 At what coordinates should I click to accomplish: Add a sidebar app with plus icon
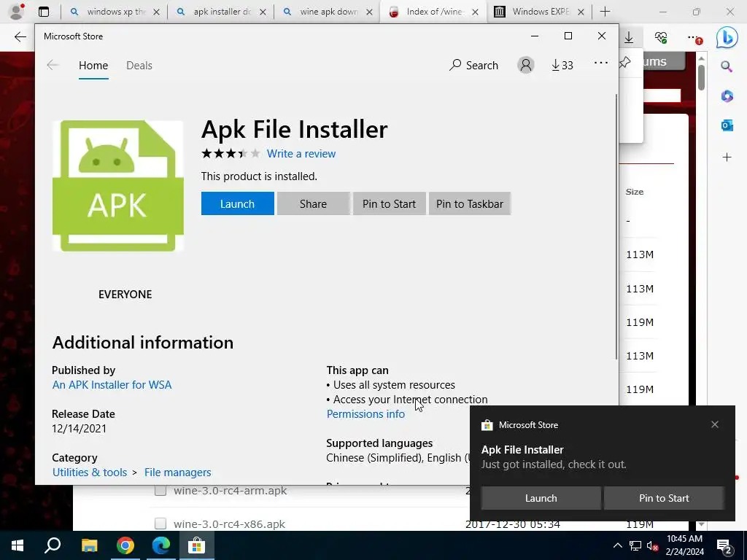(727, 157)
